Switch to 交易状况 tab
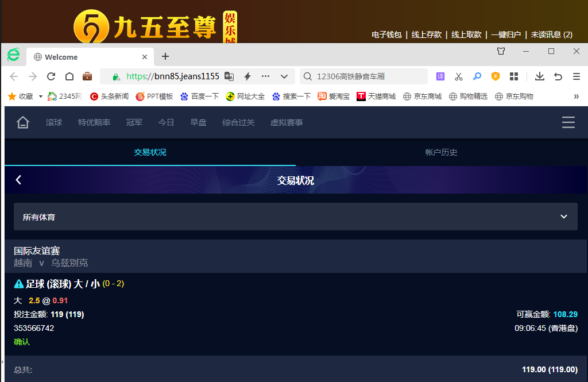The width and height of the screenshot is (588, 382). pos(150,152)
